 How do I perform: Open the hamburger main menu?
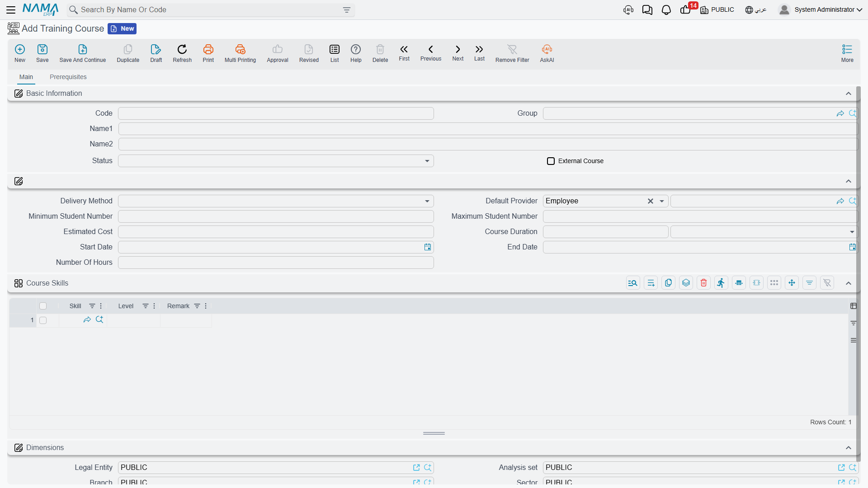pos(11,9)
